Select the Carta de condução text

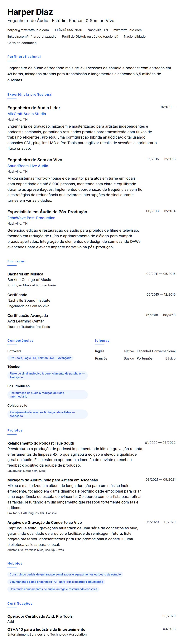coord(22,43)
